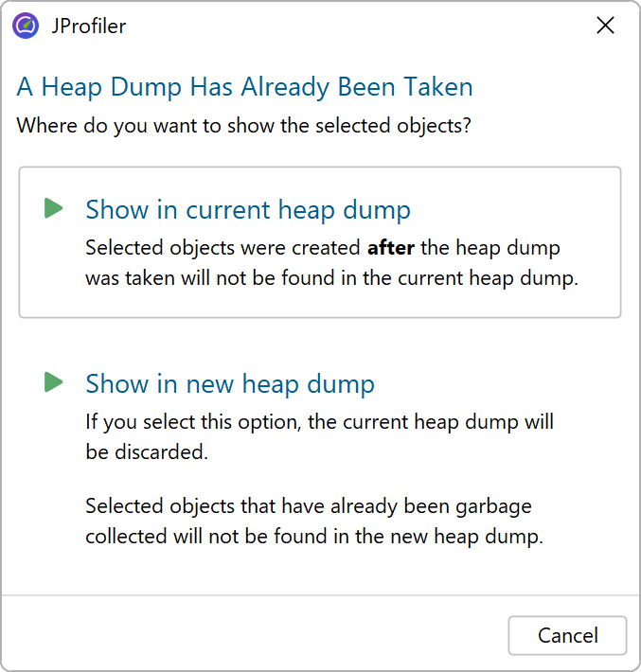Image resolution: width=641 pixels, height=672 pixels.
Task: Click empty space right of the "Show in current heap dump" title
Action: pyautogui.click(x=511, y=209)
